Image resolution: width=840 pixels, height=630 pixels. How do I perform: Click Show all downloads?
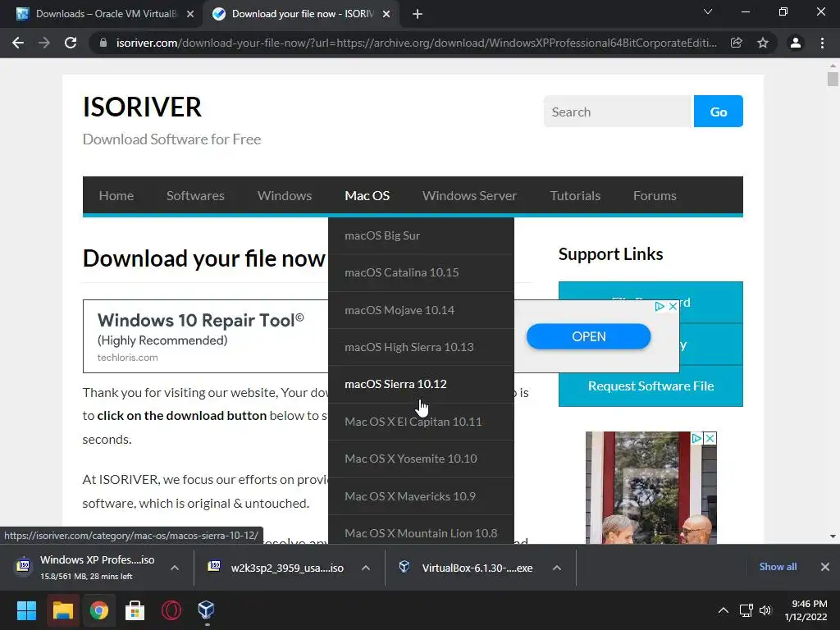pos(778,567)
